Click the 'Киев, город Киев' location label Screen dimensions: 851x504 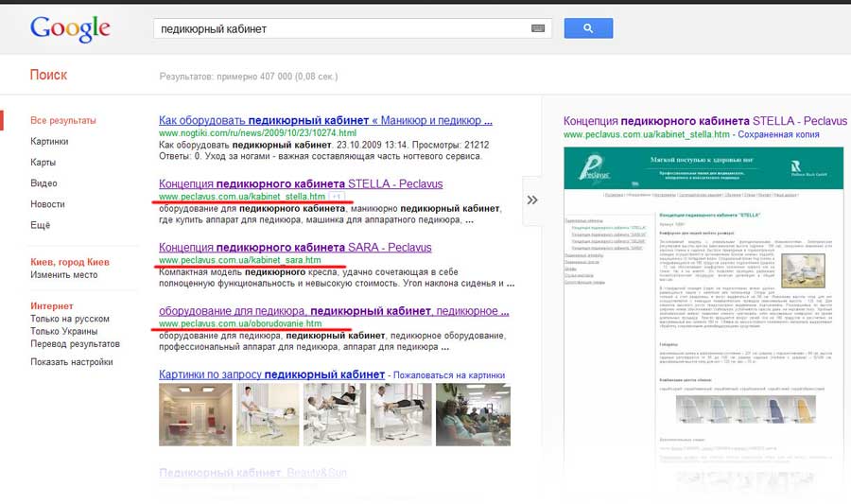[x=70, y=262]
